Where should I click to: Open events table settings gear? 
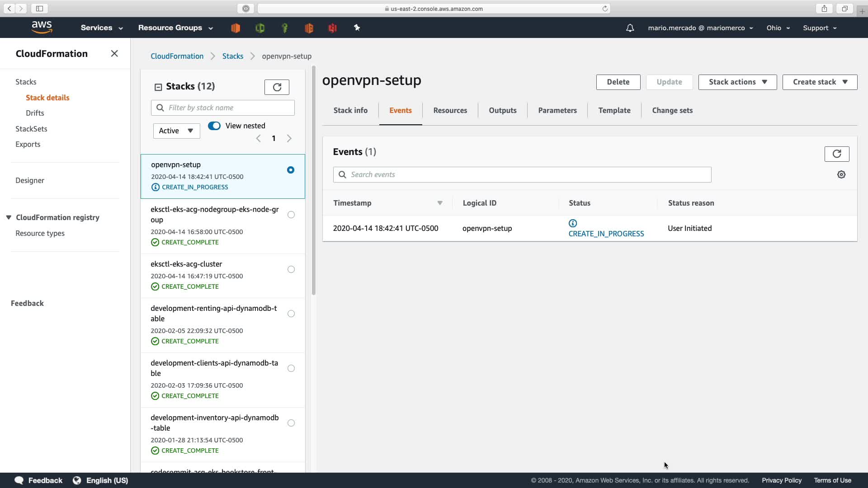(x=841, y=175)
